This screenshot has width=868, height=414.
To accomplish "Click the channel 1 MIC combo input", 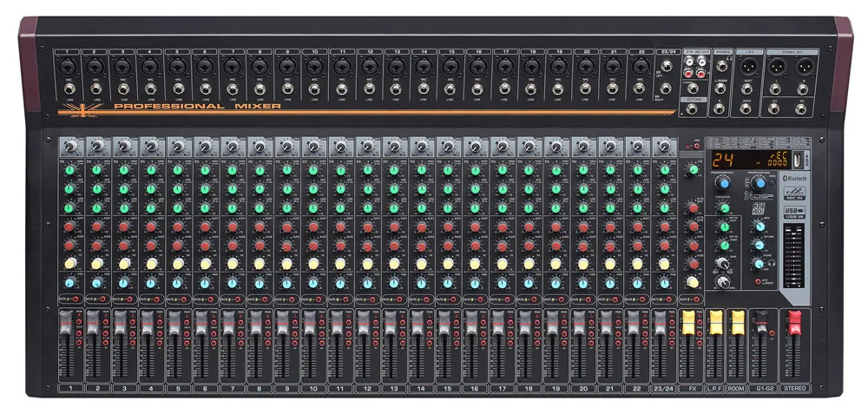I will pos(69,68).
